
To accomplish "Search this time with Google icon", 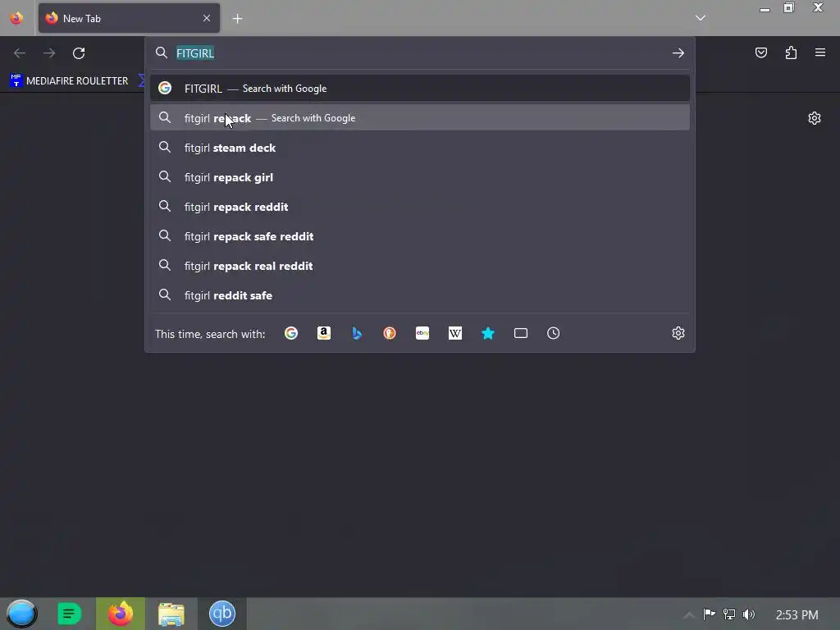I will point(291,333).
